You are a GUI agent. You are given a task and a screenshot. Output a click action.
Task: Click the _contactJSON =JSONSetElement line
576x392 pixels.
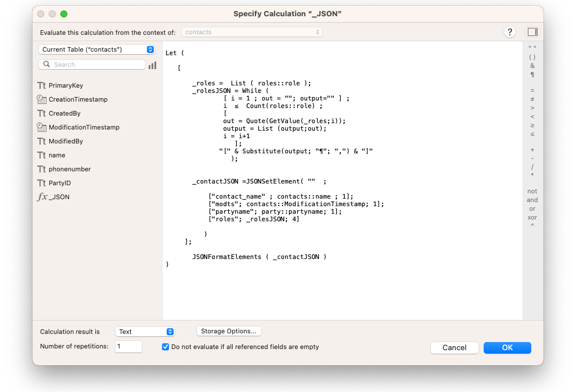[x=260, y=182]
